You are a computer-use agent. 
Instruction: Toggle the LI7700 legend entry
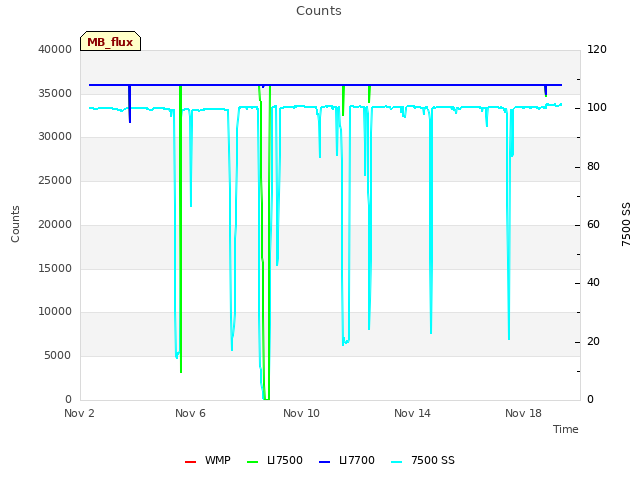[347, 460]
